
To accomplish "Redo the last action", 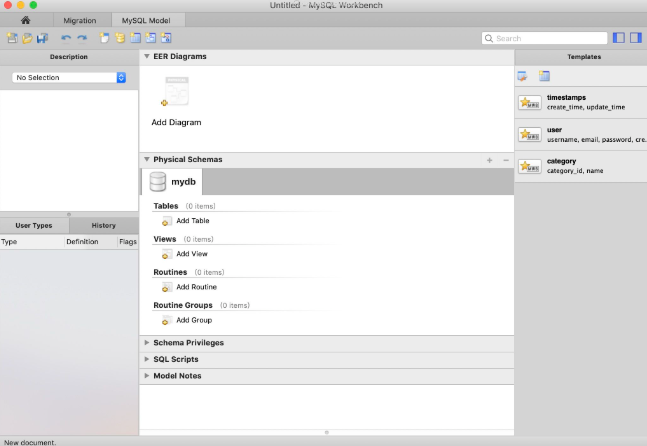I will click(x=82, y=38).
